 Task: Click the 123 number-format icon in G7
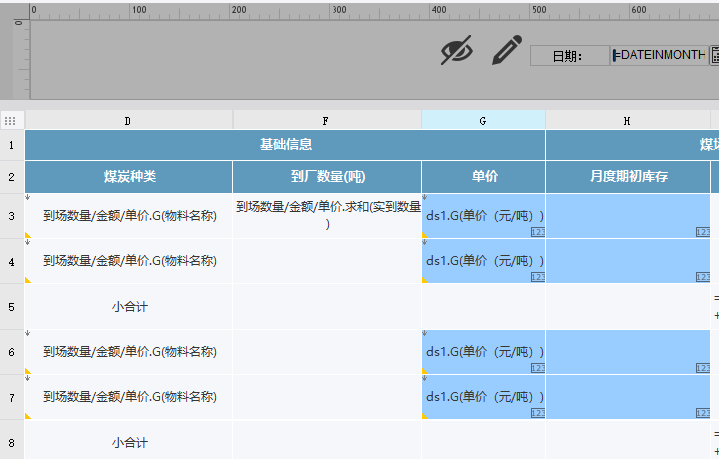tap(538, 414)
